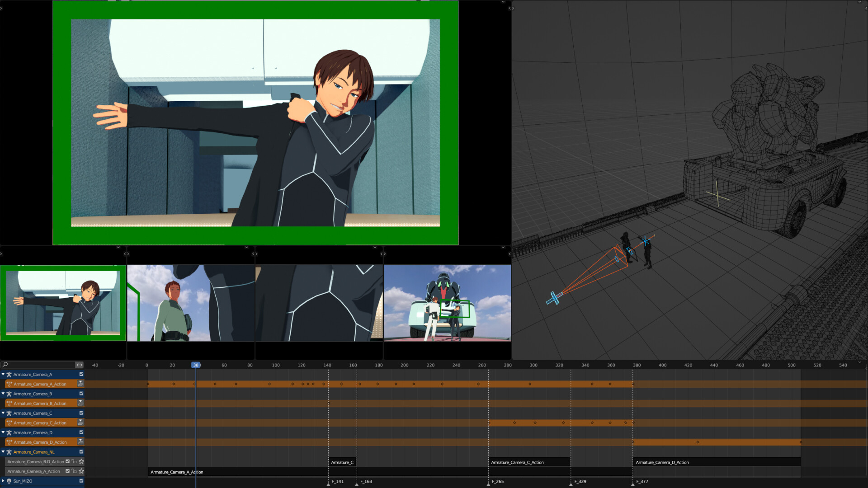Uncheck the mute checkbox on Armature_Camera_B-D_Action track
The image size is (868, 488).
click(67, 462)
